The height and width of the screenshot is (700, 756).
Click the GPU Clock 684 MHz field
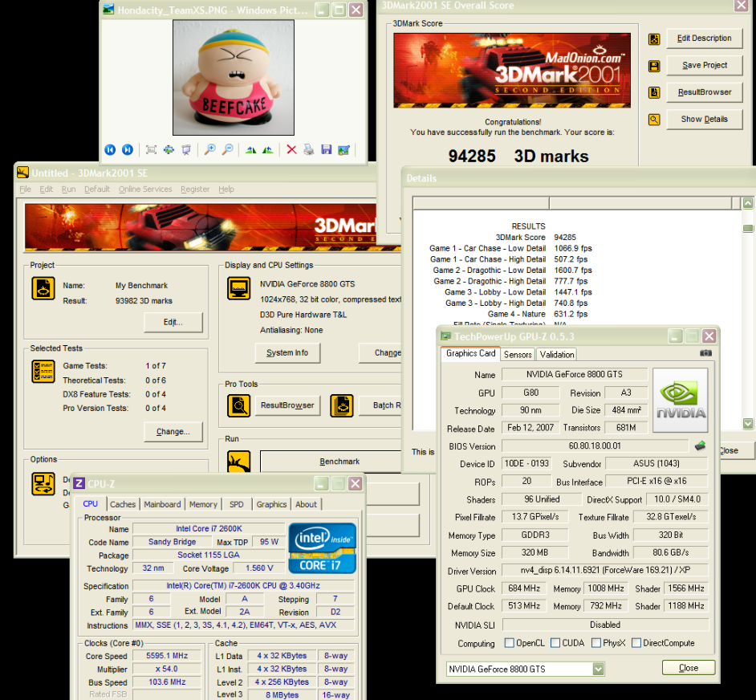[524, 588]
